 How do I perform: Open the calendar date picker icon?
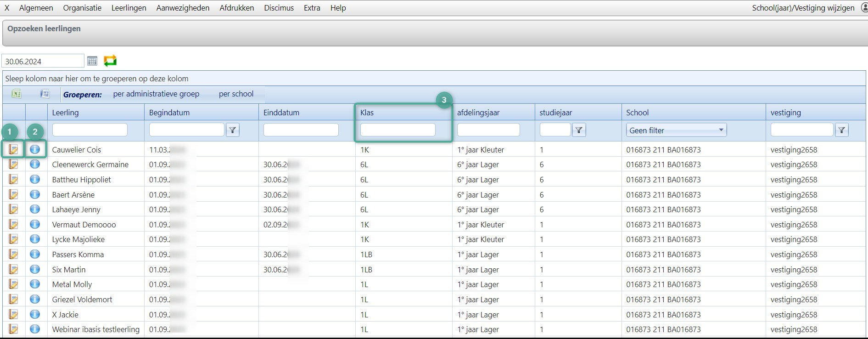[92, 61]
